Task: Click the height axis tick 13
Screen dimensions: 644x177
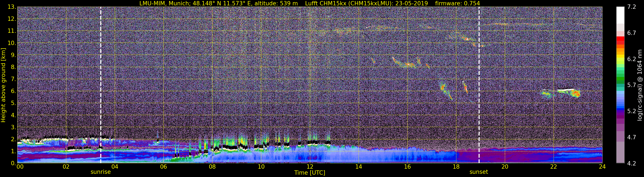Action: (12, 7)
